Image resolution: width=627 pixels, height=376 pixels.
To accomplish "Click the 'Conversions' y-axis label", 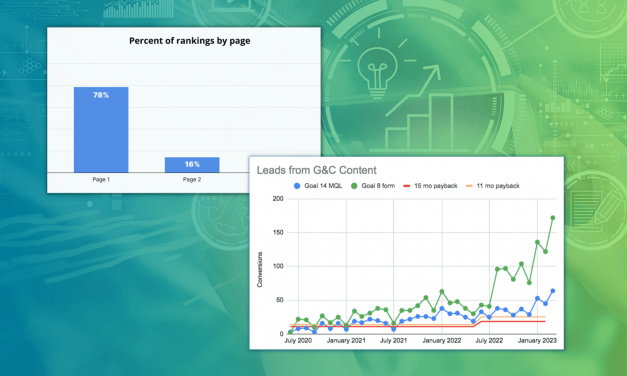I will 260,269.
